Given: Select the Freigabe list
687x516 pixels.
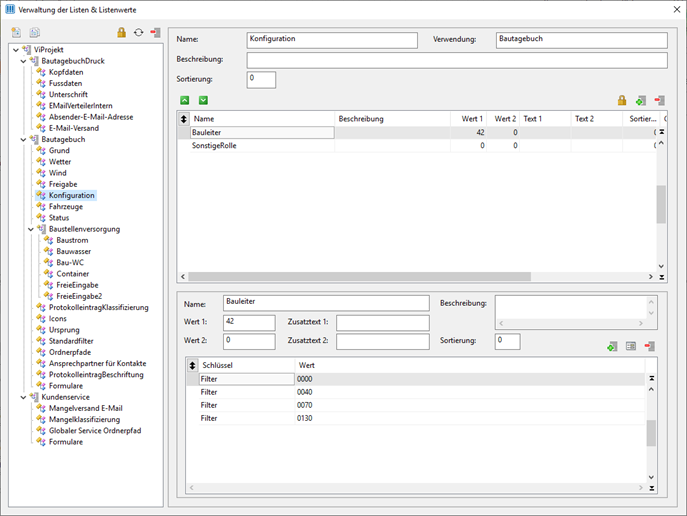Looking at the screenshot, I should click(63, 184).
